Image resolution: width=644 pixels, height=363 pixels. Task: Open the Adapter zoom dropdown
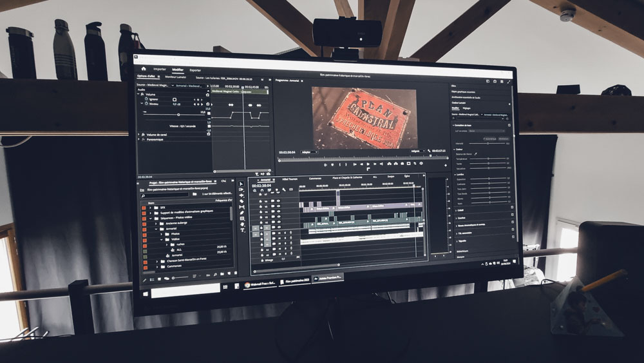pos(311,152)
